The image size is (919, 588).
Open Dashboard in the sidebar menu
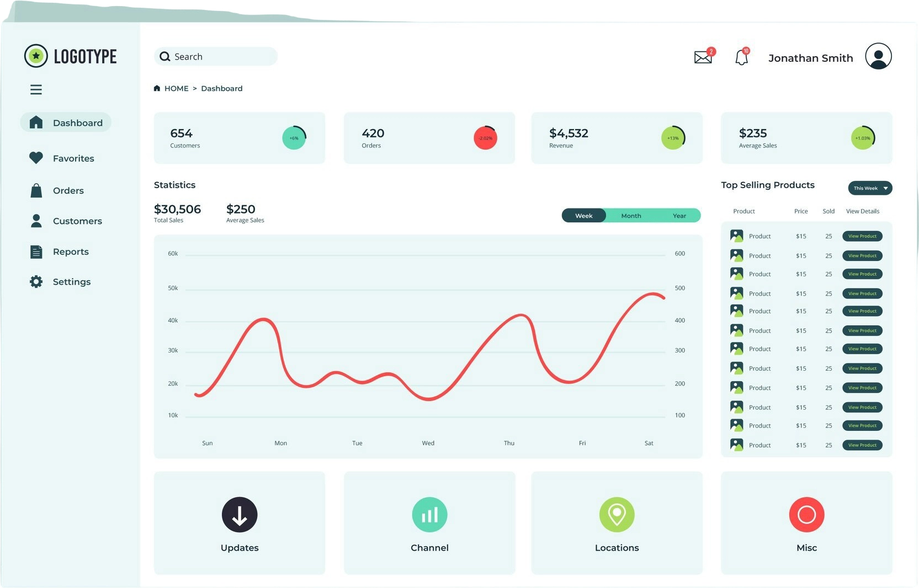pos(66,122)
